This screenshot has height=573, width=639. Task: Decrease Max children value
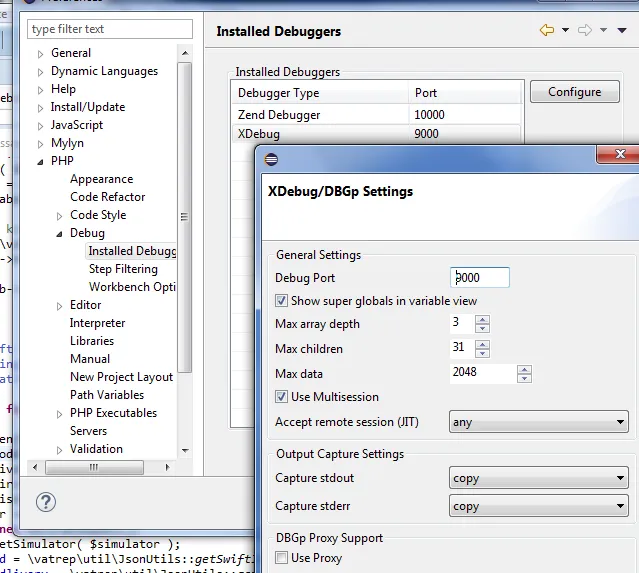pos(483,353)
